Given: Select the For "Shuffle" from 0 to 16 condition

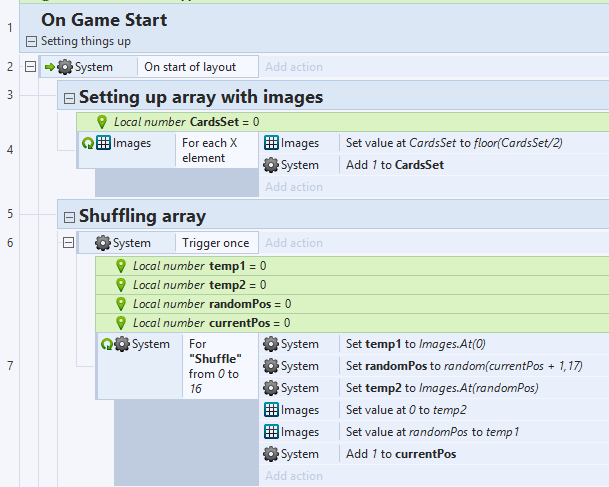Looking at the screenshot, I should [x=215, y=366].
